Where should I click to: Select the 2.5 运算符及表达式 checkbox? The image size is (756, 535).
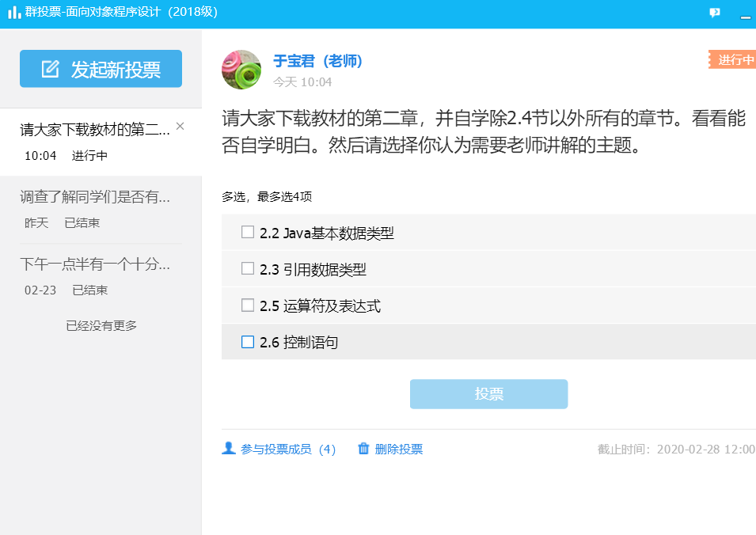pos(248,305)
